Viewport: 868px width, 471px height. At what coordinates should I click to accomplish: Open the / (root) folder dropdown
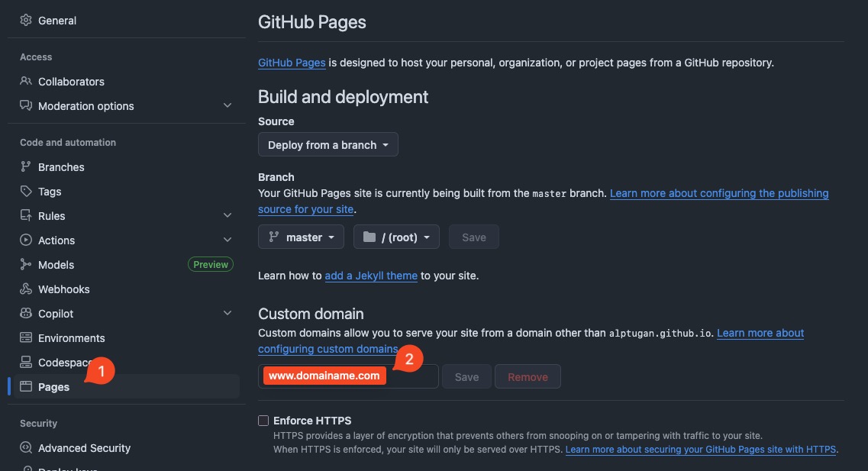pos(396,237)
